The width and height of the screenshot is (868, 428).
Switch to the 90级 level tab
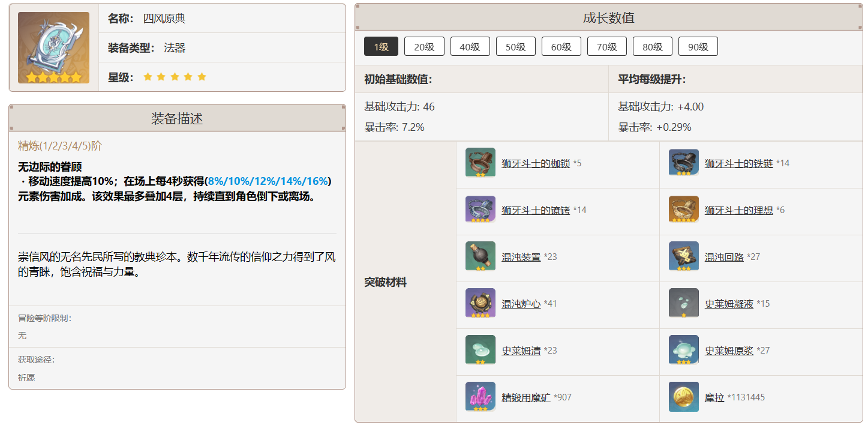(x=698, y=46)
